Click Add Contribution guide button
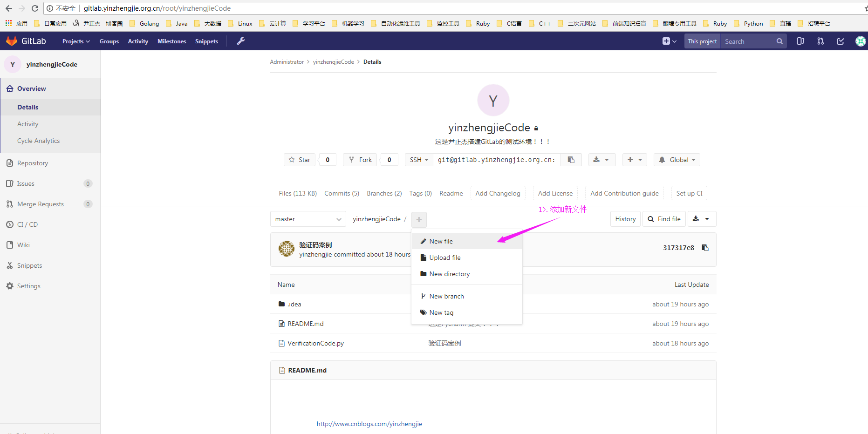The width and height of the screenshot is (868, 434). 624,193
